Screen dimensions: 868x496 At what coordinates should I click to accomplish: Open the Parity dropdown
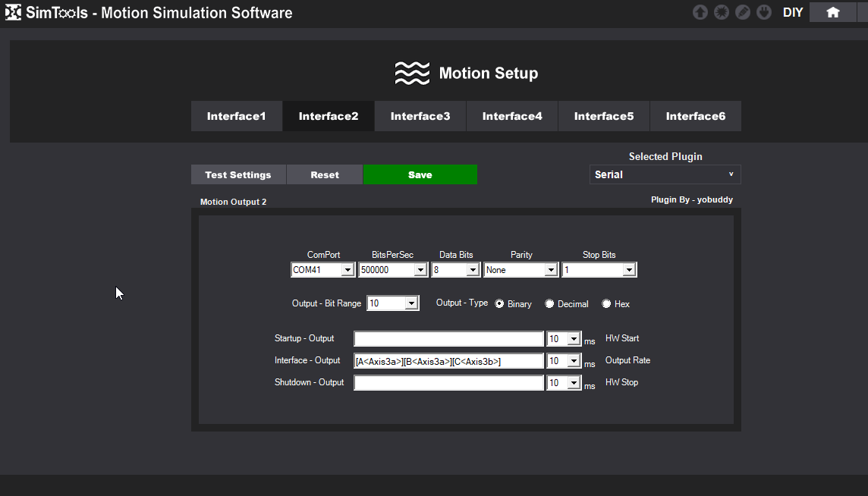(x=520, y=270)
